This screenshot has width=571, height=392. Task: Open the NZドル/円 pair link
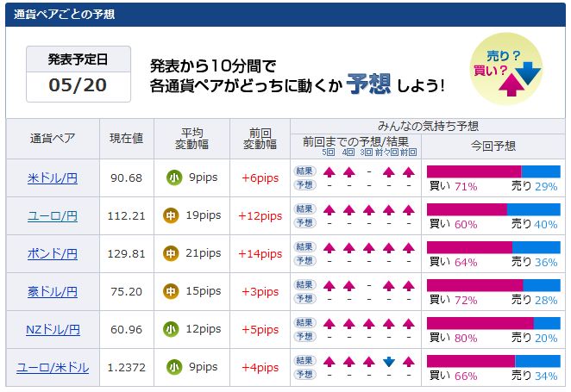[x=53, y=330]
